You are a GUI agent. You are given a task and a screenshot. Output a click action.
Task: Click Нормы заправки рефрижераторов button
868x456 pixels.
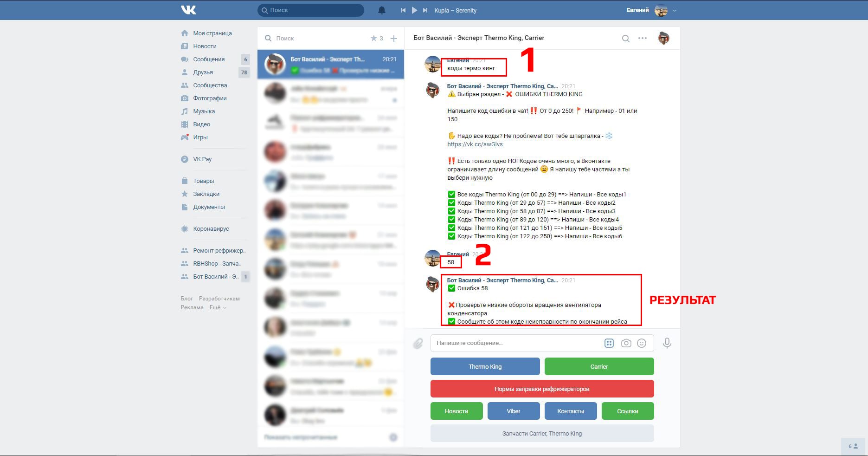point(542,389)
